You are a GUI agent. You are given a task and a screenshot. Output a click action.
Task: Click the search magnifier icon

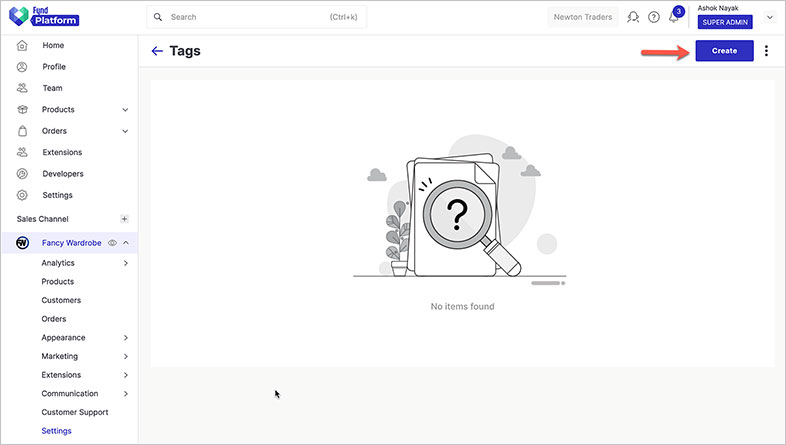tap(158, 17)
